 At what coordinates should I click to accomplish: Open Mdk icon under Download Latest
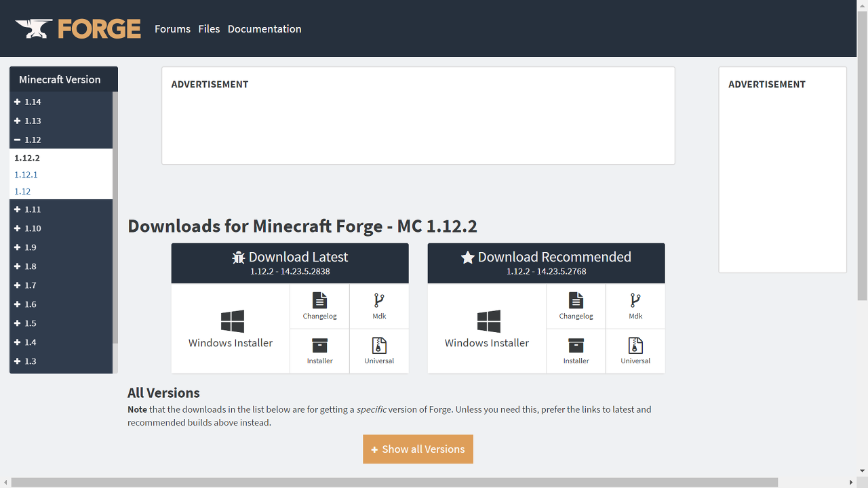click(379, 300)
